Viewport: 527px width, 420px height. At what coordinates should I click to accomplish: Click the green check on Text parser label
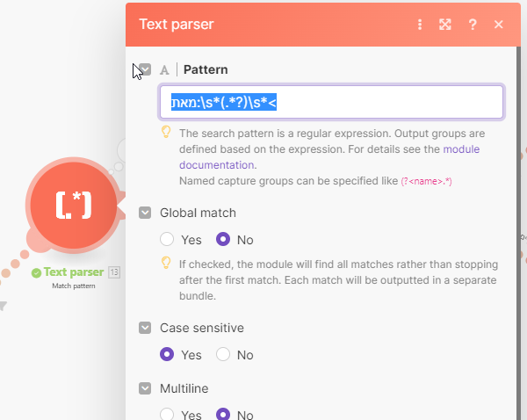point(36,272)
